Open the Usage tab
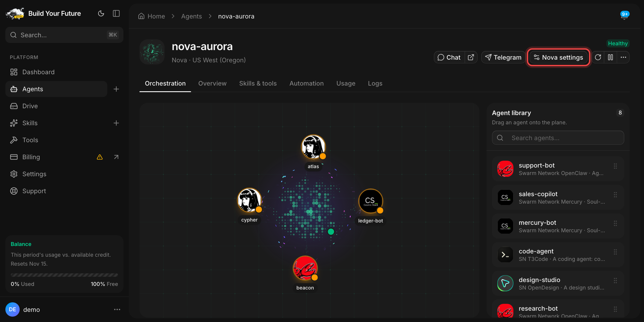 346,83
